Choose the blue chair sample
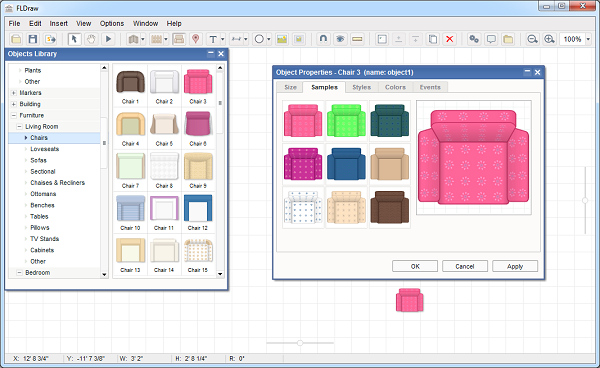 (346, 164)
